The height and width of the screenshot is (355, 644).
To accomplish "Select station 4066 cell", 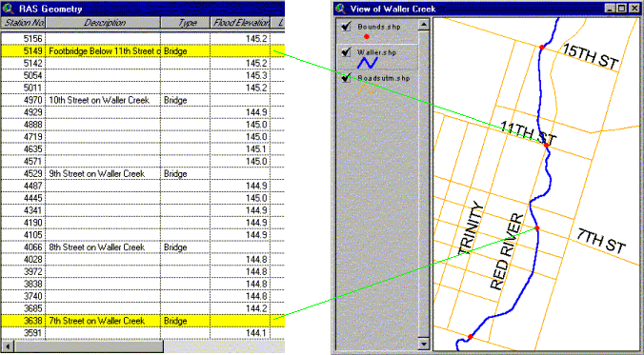I will point(24,247).
